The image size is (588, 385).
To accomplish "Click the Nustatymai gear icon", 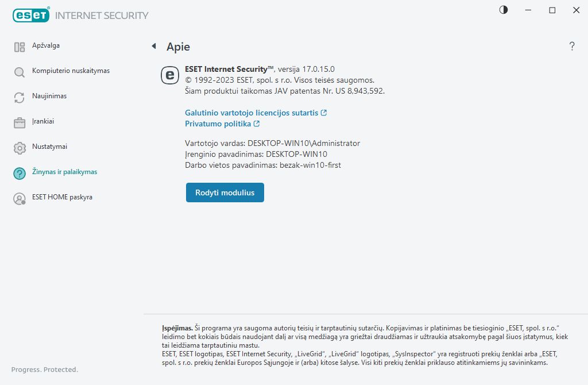I will (20, 148).
